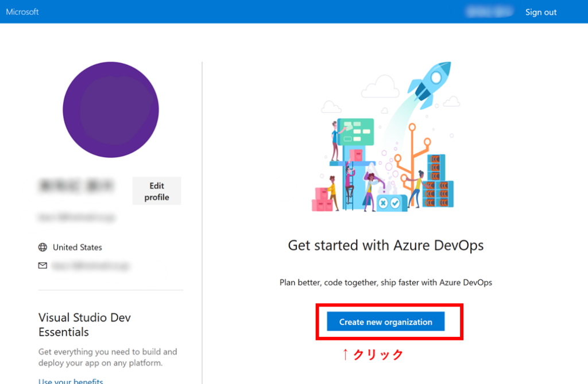Click the Plan better, code together tagline
Viewport: 588px width, 384px height.
[385, 282]
